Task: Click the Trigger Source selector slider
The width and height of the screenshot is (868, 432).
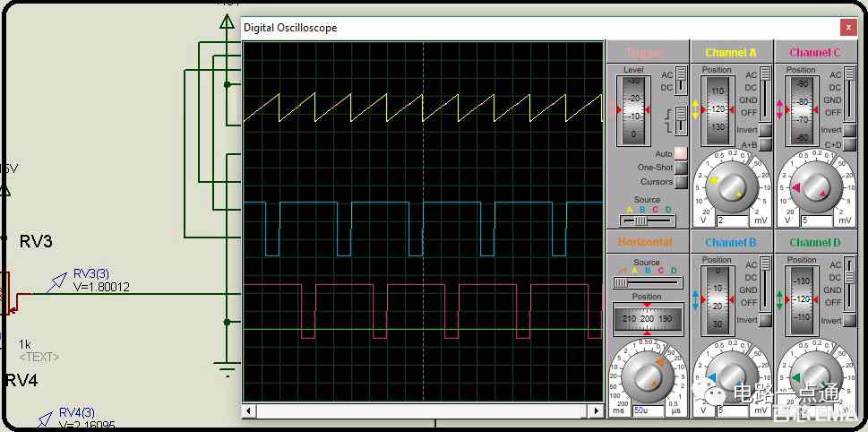Action: [x=647, y=220]
